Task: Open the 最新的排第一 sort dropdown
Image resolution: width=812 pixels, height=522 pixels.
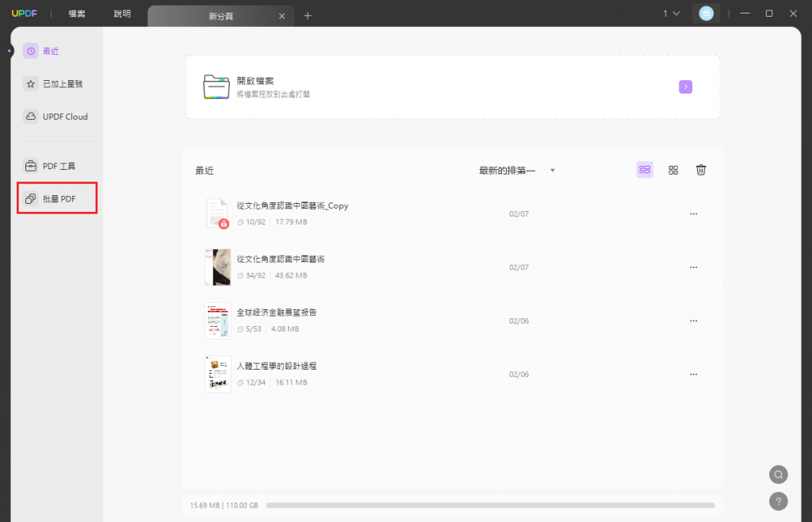Action: tap(517, 171)
